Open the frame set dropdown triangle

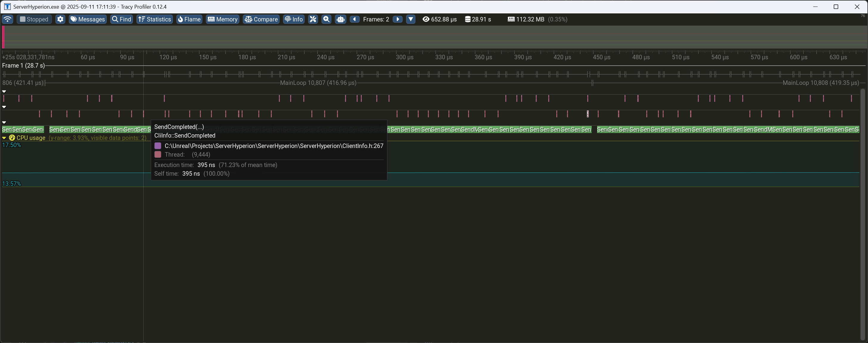[x=410, y=19]
